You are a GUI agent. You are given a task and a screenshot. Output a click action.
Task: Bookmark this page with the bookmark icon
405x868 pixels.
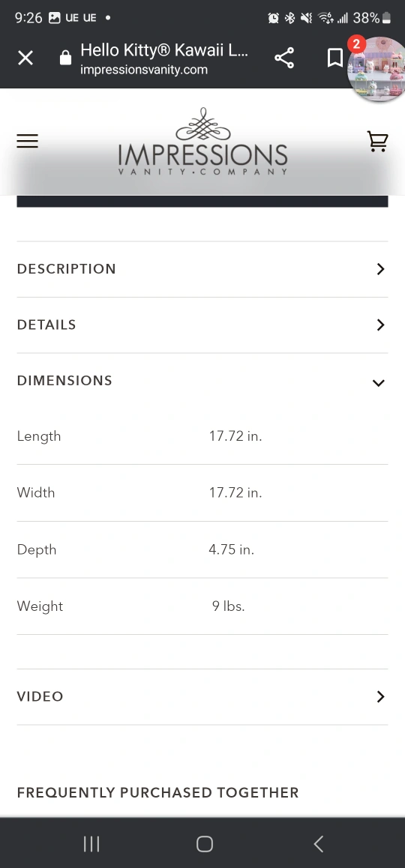click(x=335, y=58)
